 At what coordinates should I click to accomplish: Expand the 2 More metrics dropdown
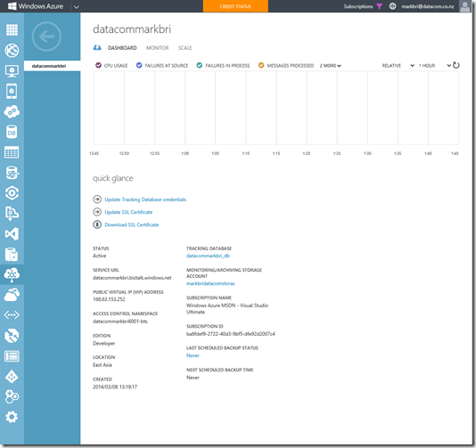331,66
